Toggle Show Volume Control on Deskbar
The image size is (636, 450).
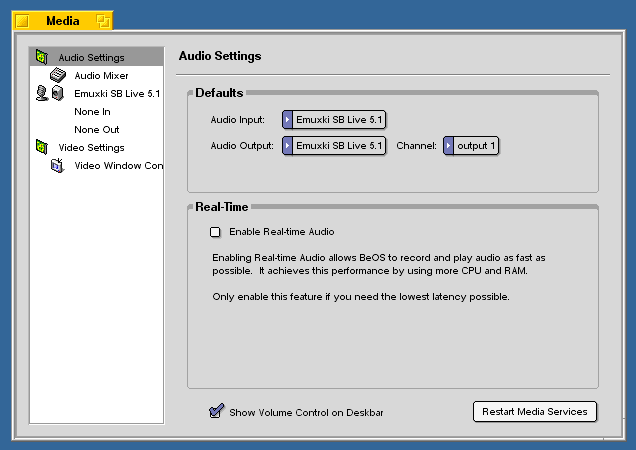coord(215,411)
